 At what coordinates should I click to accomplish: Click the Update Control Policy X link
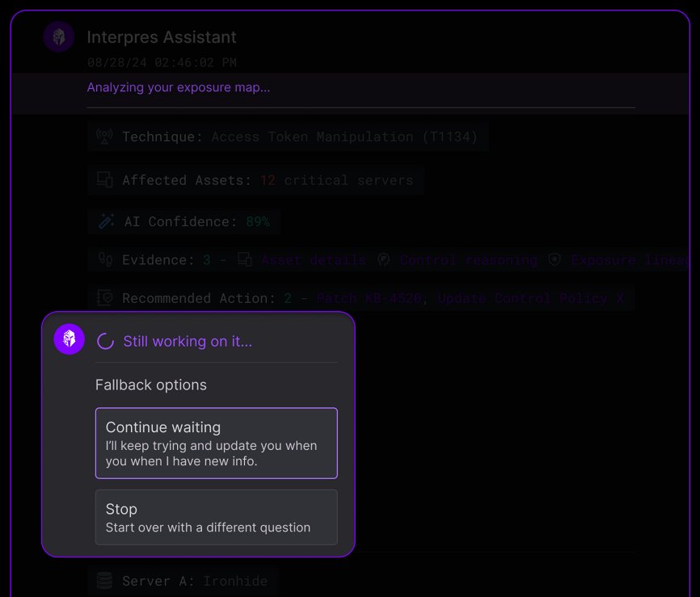point(531,298)
